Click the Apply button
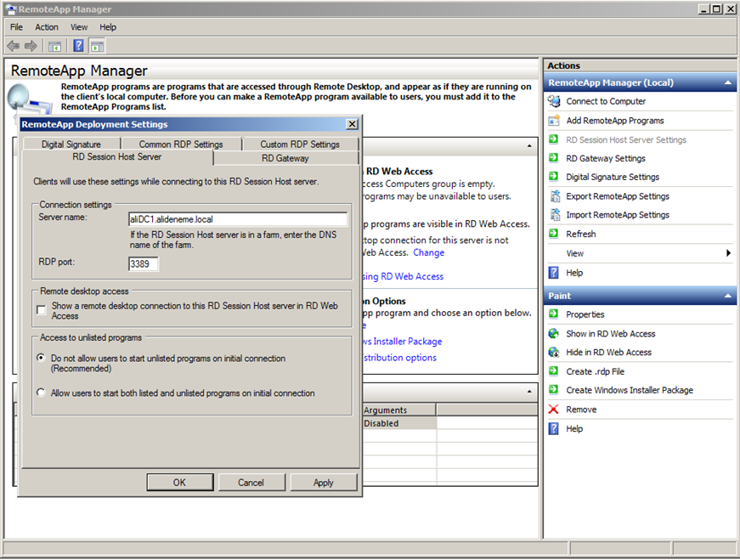740x560 pixels. (324, 482)
